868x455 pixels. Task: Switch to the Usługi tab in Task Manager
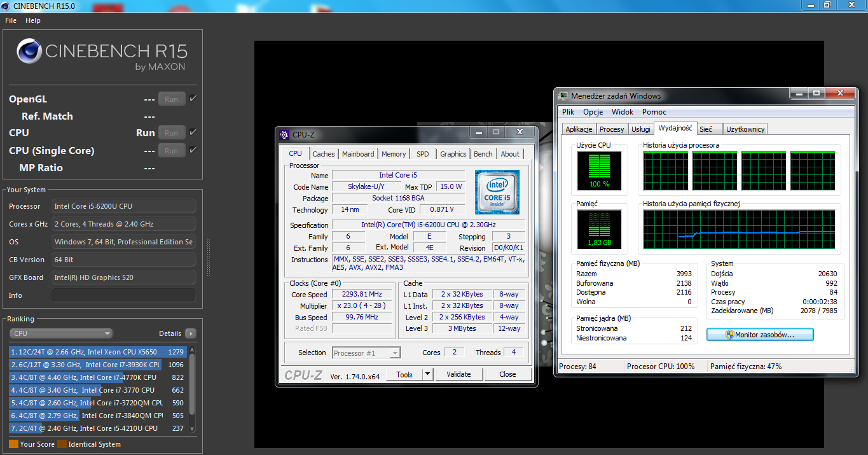pos(641,129)
